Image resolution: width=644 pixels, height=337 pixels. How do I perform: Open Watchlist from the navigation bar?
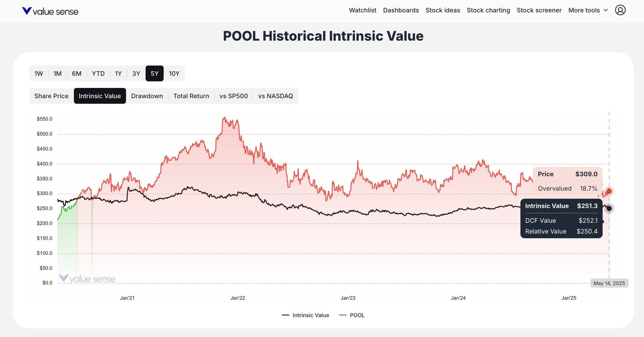[x=362, y=10]
